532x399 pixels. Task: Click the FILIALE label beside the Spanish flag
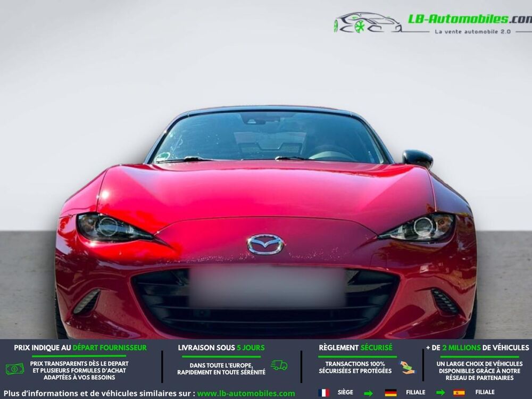tap(485, 392)
